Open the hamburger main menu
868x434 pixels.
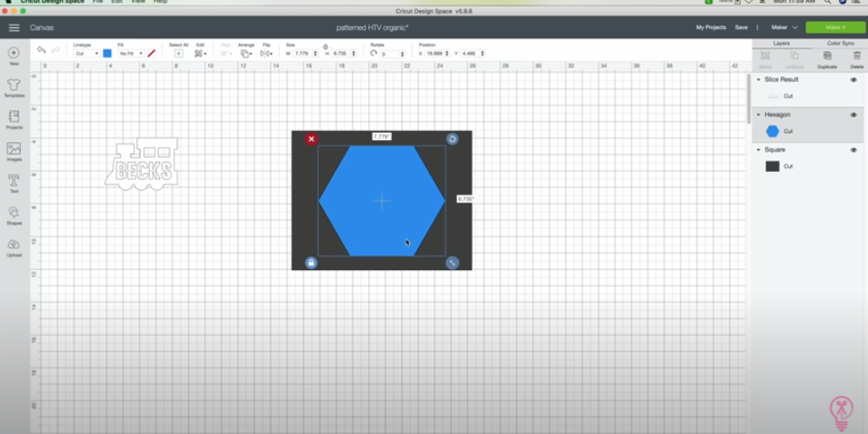[14, 27]
